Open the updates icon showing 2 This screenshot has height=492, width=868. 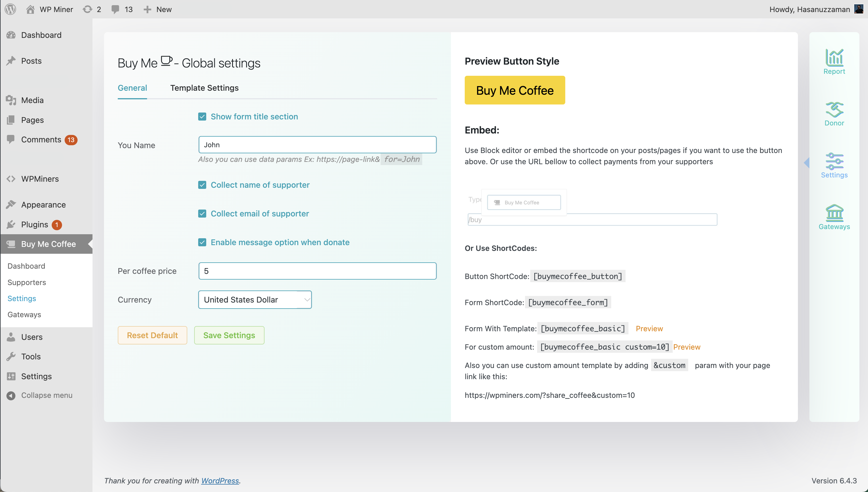point(87,9)
